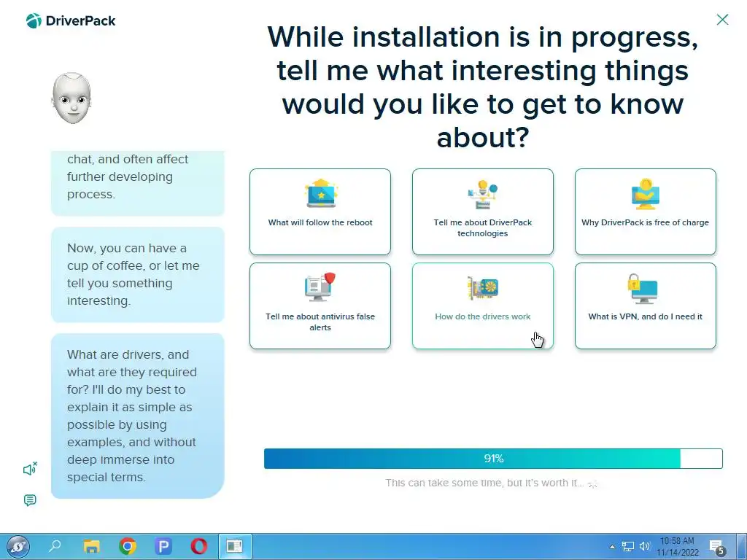Click the padlock monitor VPN icon

pos(643,288)
